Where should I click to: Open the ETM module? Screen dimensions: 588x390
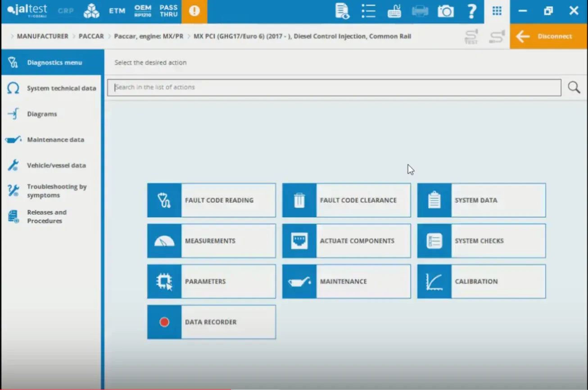pos(117,11)
